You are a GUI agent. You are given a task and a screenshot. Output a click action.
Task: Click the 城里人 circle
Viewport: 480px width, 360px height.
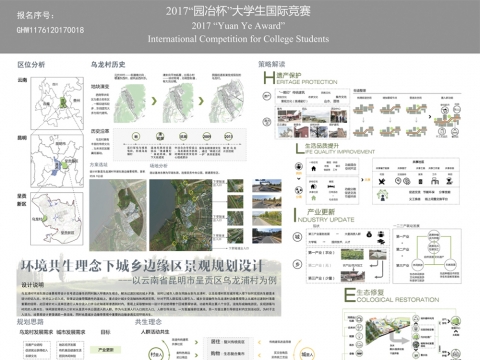pyautogui.click(x=307, y=354)
